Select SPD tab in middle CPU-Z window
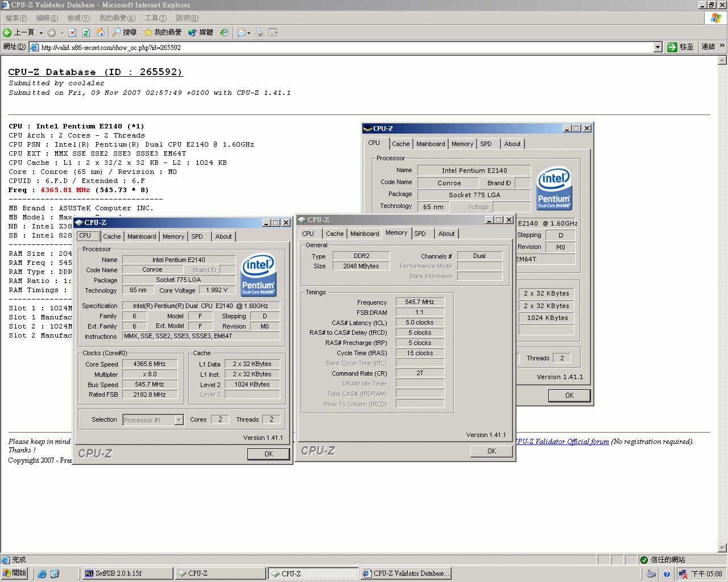 click(x=420, y=234)
